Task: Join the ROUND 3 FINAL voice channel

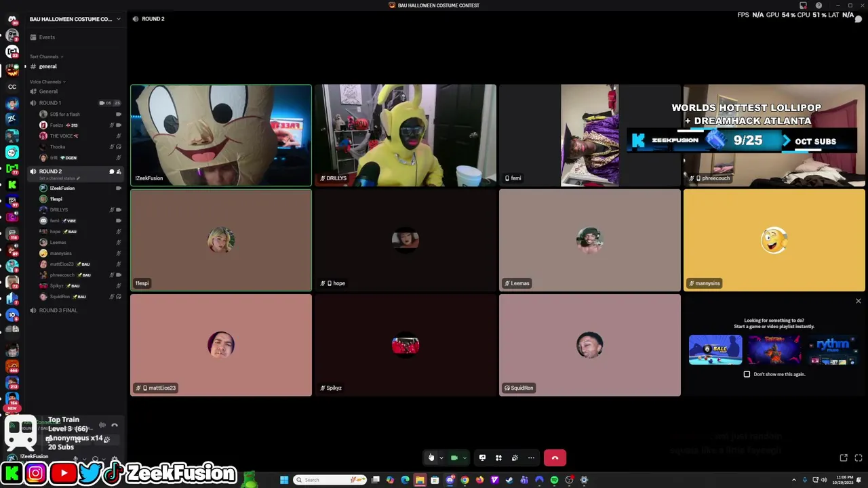Action: (x=75, y=310)
